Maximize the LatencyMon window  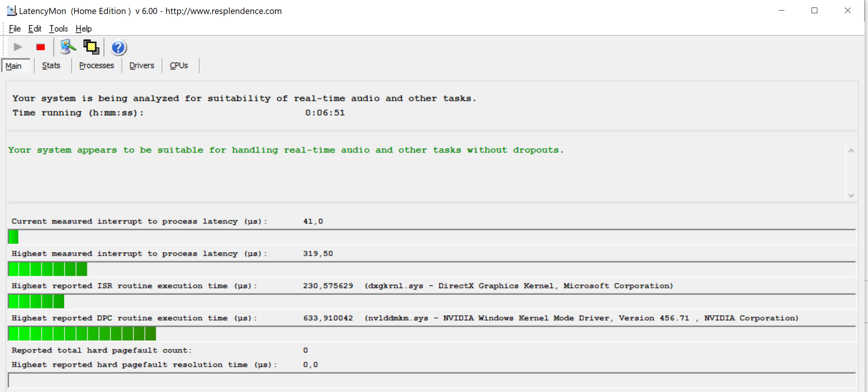click(x=815, y=11)
